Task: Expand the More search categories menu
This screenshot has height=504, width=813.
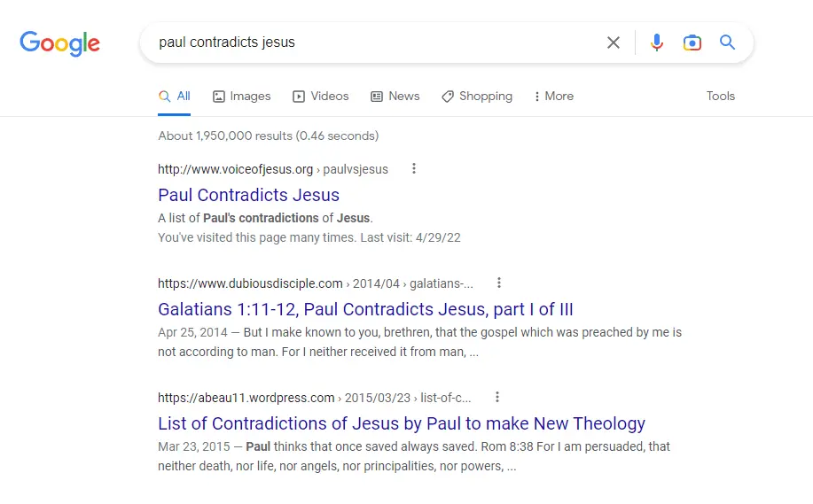Action: point(553,96)
